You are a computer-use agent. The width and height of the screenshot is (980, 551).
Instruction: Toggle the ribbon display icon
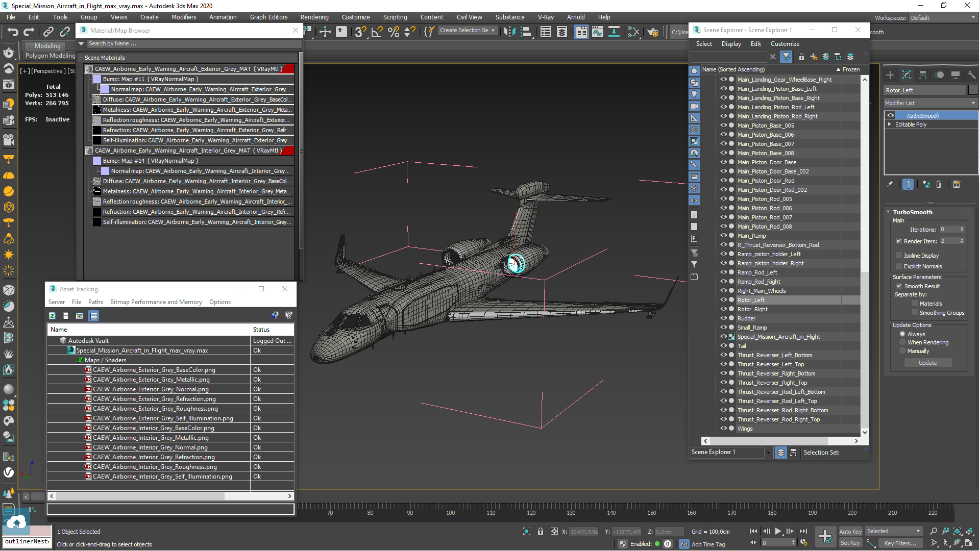[x=581, y=32]
